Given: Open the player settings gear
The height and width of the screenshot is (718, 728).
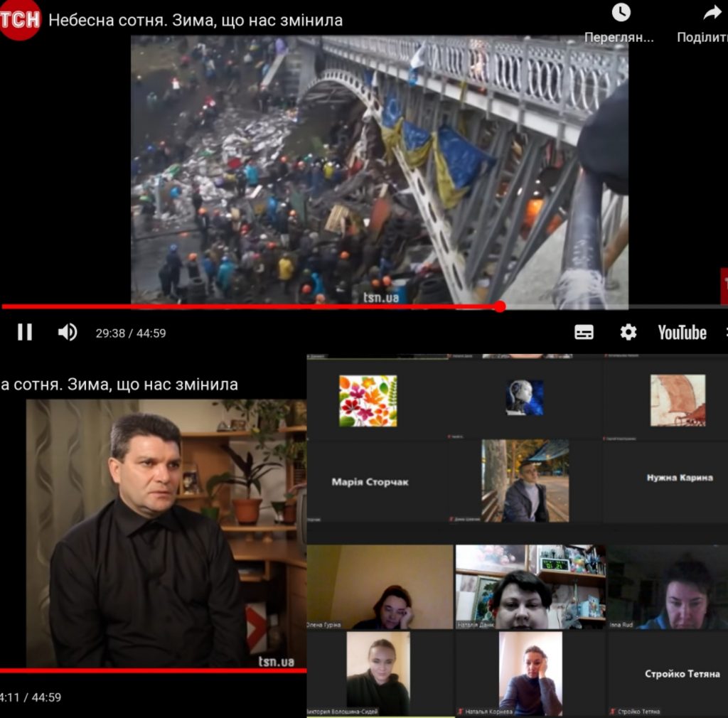Looking at the screenshot, I should 628,332.
